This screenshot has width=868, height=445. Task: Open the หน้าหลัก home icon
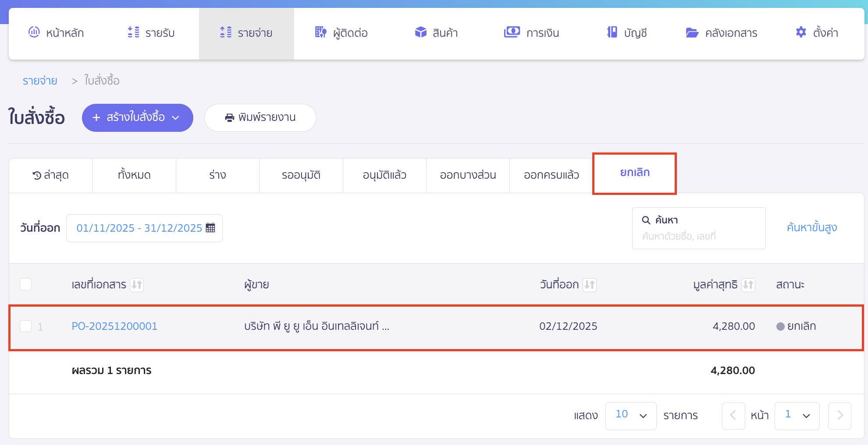tap(34, 32)
